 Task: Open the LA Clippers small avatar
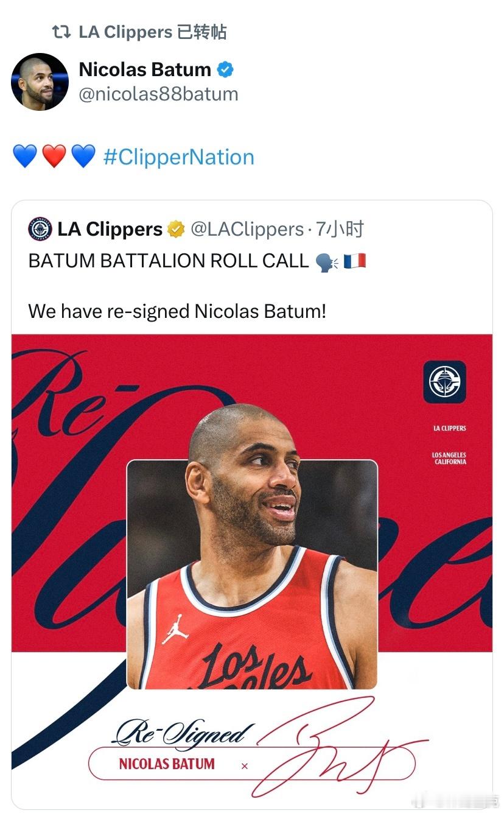pos(40,229)
